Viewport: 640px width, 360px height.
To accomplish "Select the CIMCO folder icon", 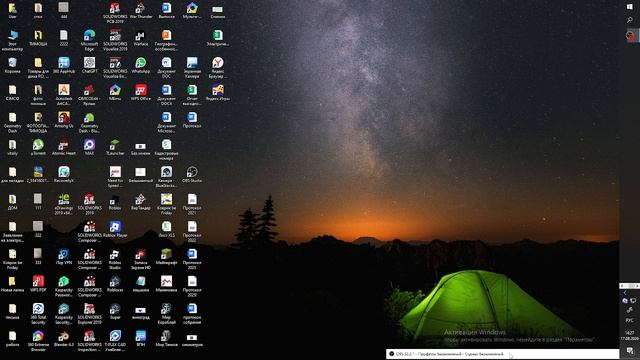I will tap(12, 93).
